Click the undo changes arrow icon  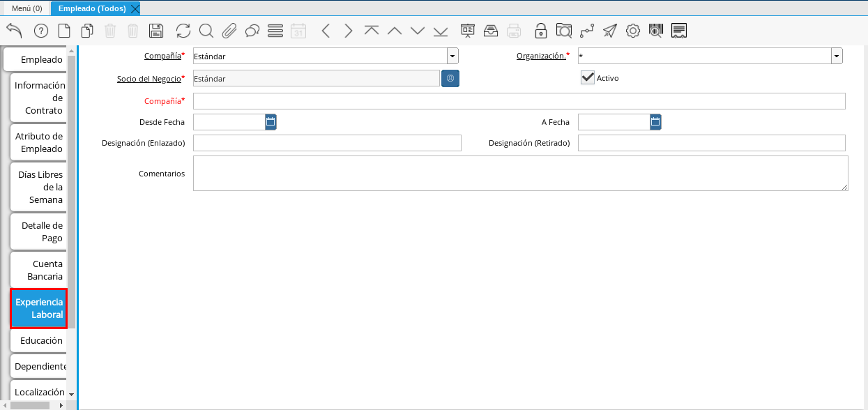14,31
